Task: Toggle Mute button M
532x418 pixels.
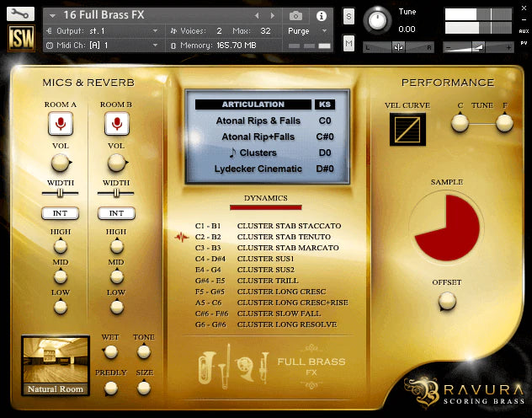Action: click(x=348, y=43)
